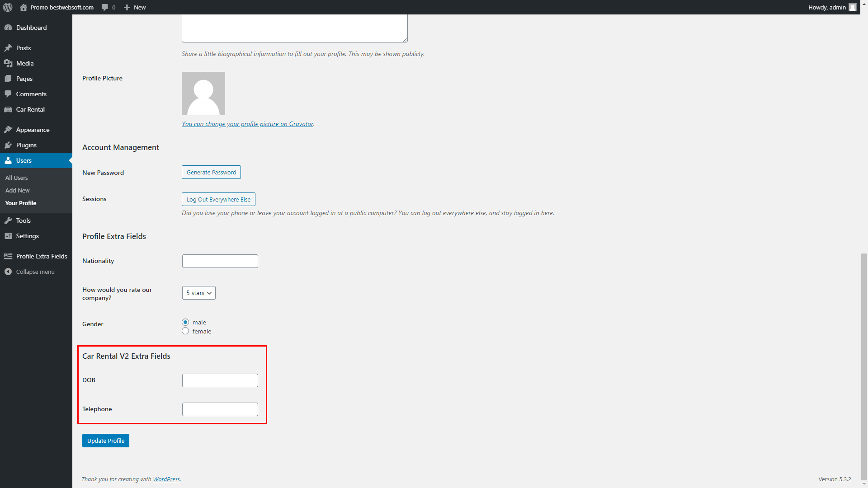Open Add New under Users

pos(17,190)
